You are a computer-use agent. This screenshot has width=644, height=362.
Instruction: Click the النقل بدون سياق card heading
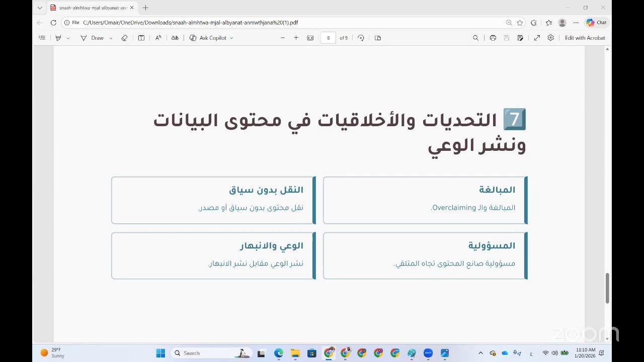[x=266, y=190]
